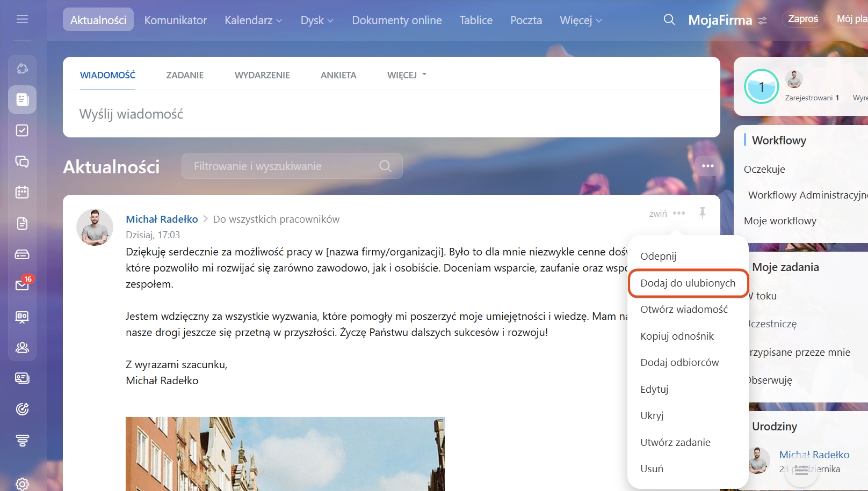The height and width of the screenshot is (491, 868).
Task: Click the 'Filtrowanie i wyszukiwanie' search box
Action: 285,166
